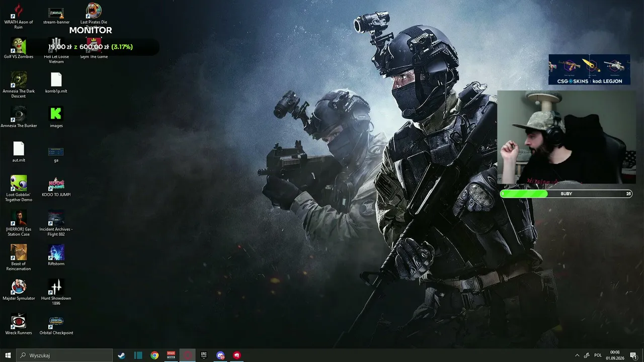
Task: Open the teal book-shaped taskbar app
Action: click(x=138, y=355)
